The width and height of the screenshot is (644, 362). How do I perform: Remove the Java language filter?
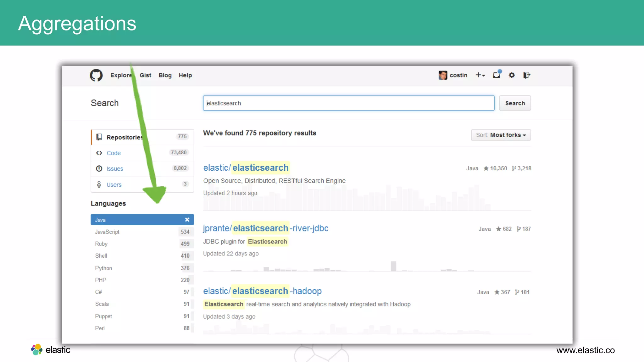click(x=187, y=220)
